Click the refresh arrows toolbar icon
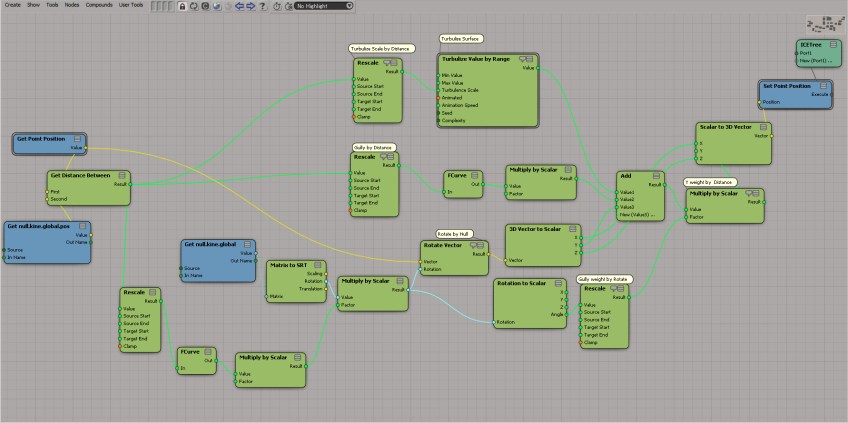The image size is (848, 423). (195, 6)
